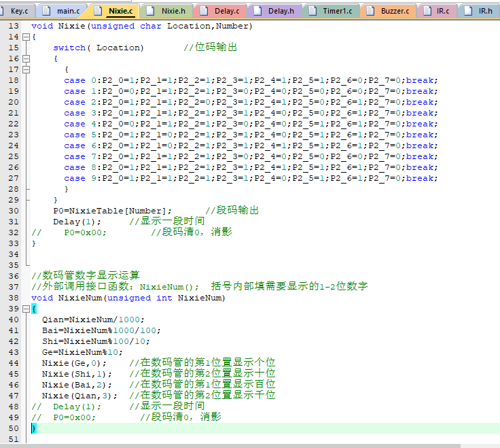Switch to the Delay.c tab
Viewport: 500px width, 448px height.
click(x=226, y=11)
